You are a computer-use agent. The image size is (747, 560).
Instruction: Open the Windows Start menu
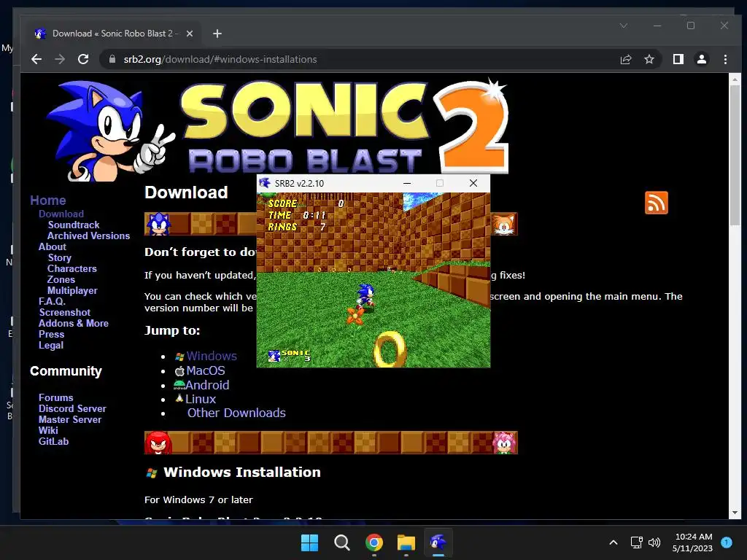coord(309,542)
